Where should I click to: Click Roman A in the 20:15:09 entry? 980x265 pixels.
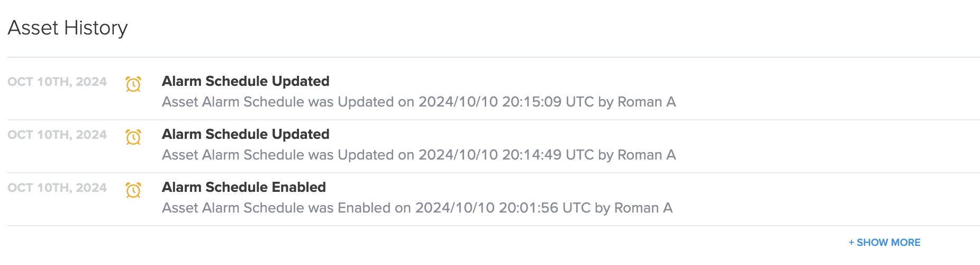pyautogui.click(x=647, y=102)
